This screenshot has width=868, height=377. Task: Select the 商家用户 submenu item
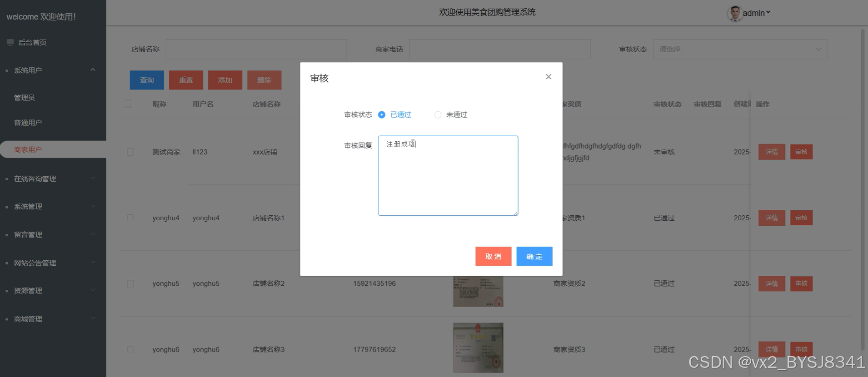(53, 149)
